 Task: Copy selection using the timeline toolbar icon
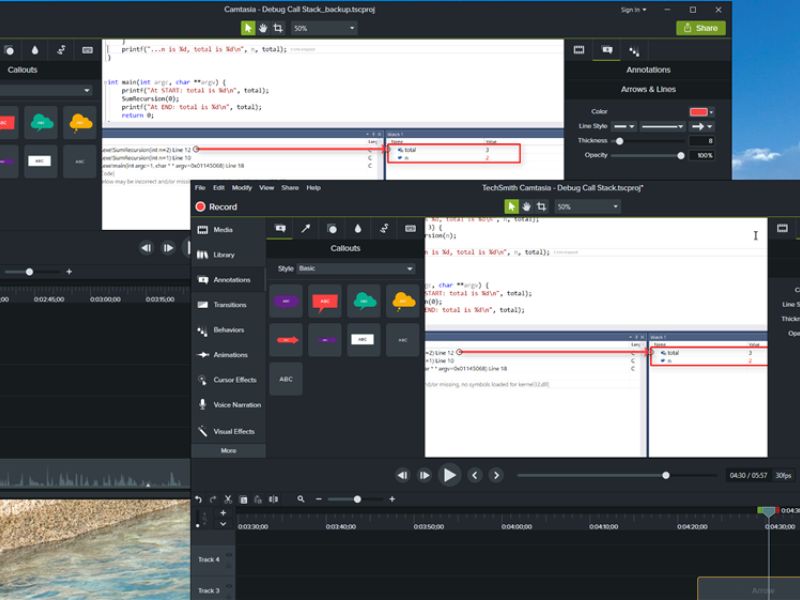[243, 499]
